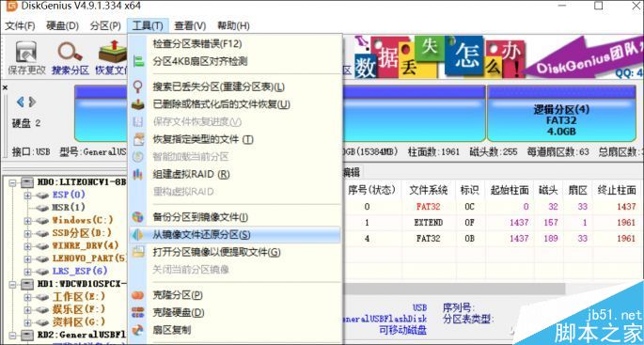
Task: Click the 文件系统 column header
Action: [429, 190]
